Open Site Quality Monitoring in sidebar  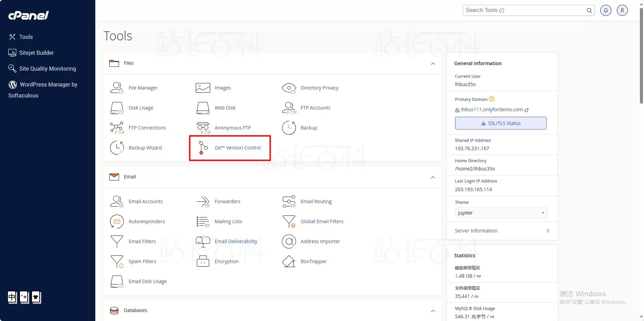(47, 69)
